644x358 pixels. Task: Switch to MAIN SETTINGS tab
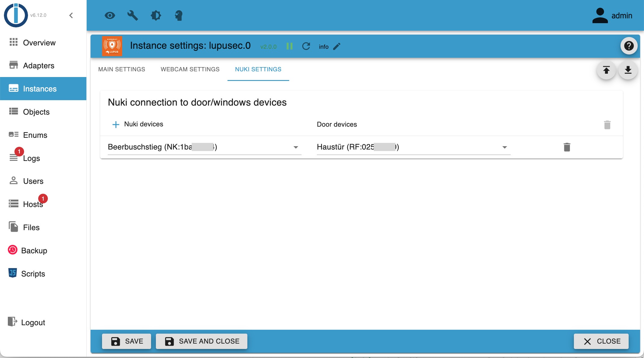click(x=121, y=69)
